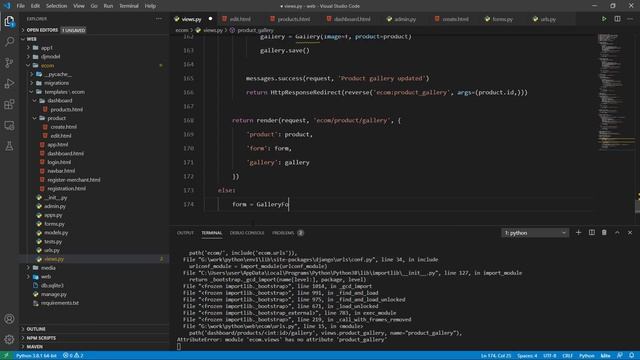Open the Help menu
This screenshot has height=360, width=640.
click(x=150, y=6)
